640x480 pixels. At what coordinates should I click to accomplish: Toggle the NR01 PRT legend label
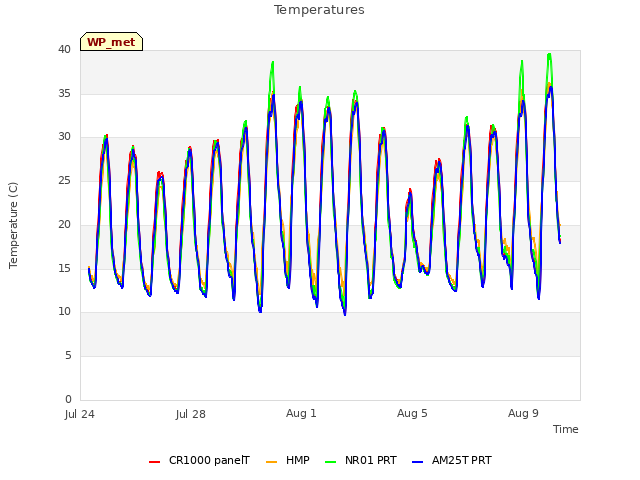371,460
